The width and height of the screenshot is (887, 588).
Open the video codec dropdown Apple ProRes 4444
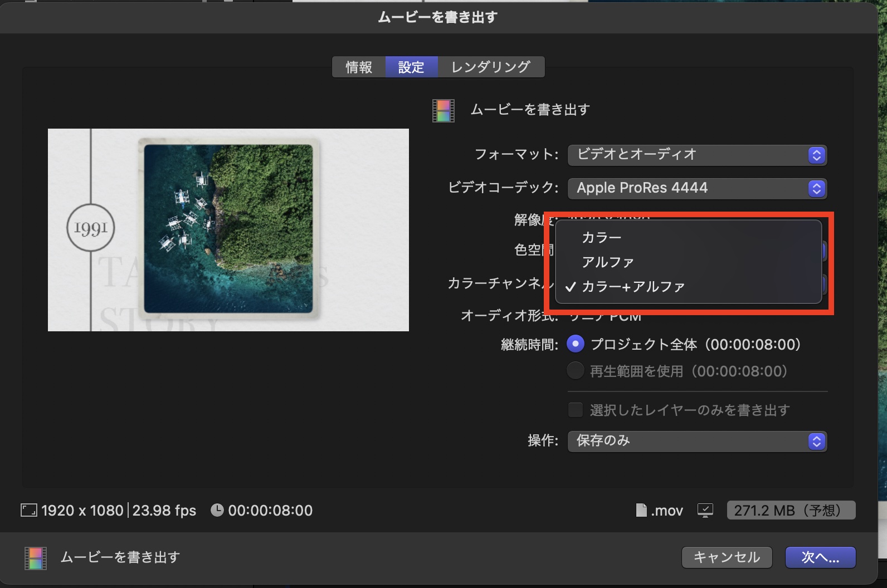click(696, 188)
